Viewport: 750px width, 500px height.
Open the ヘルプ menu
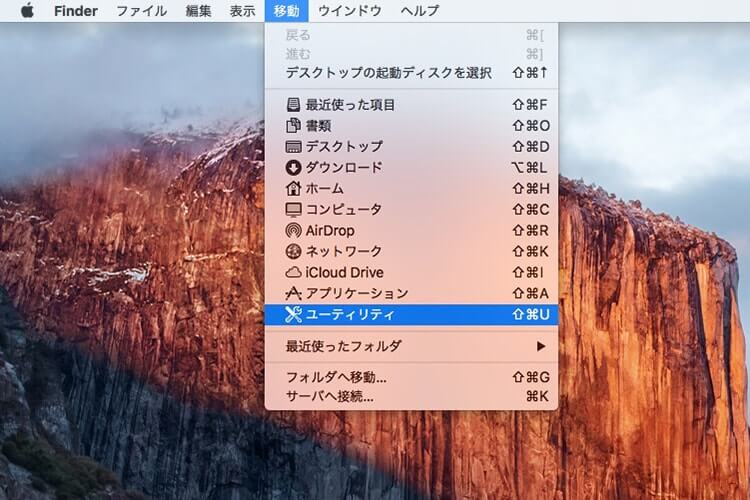419,11
